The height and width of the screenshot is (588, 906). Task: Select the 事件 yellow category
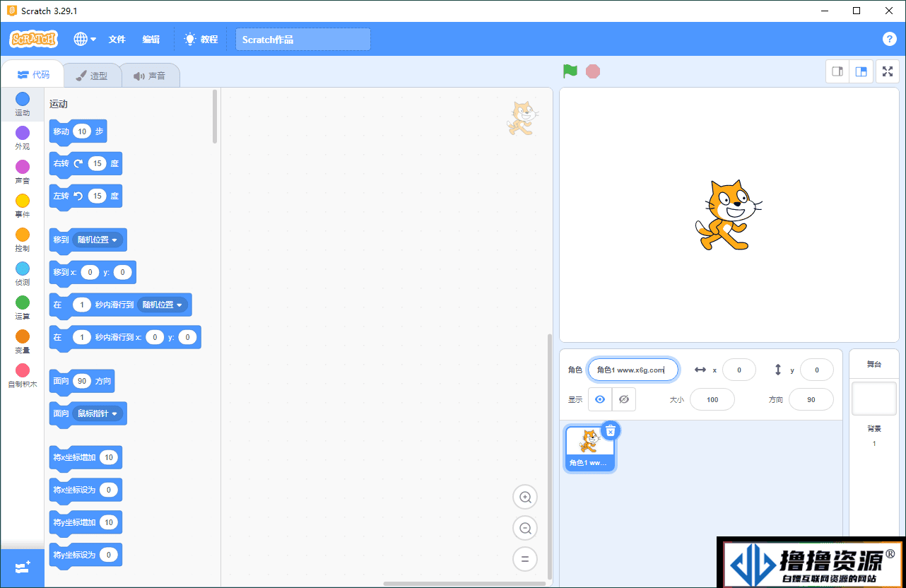point(23,205)
